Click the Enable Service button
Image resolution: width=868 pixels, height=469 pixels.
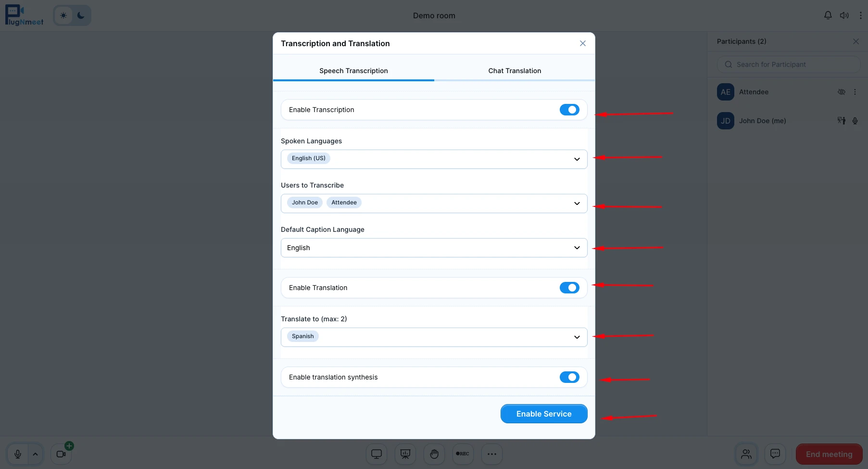tap(544, 414)
